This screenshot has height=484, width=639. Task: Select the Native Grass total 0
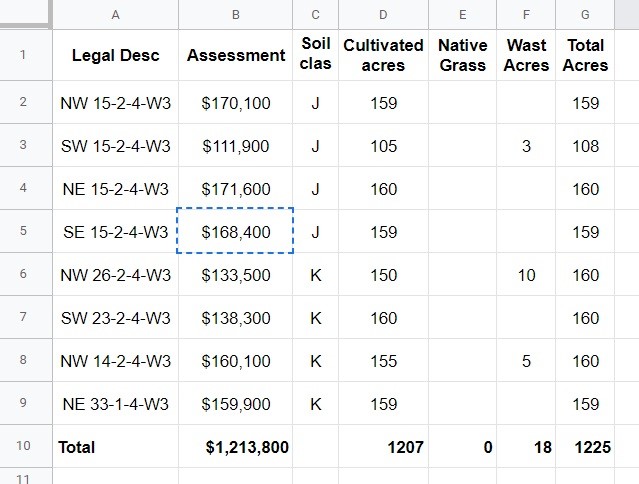(x=463, y=447)
